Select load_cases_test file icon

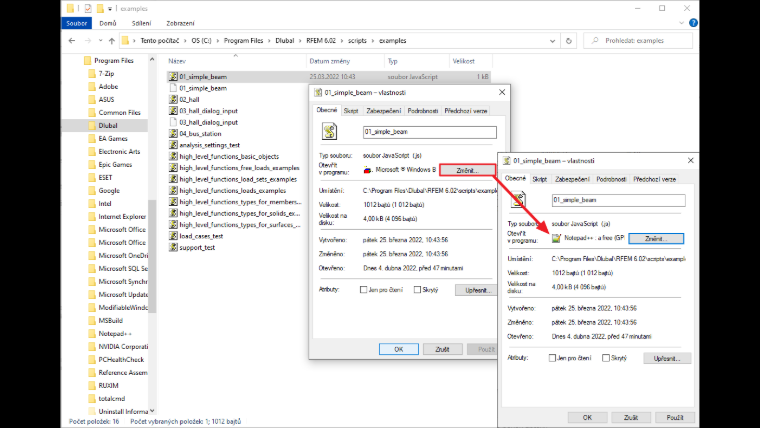coord(173,236)
